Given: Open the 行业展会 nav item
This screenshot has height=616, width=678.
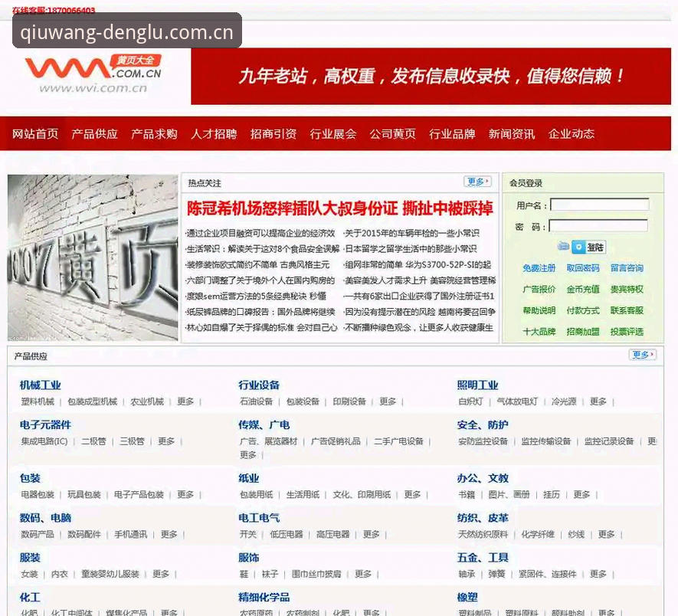Looking at the screenshot, I should [333, 133].
